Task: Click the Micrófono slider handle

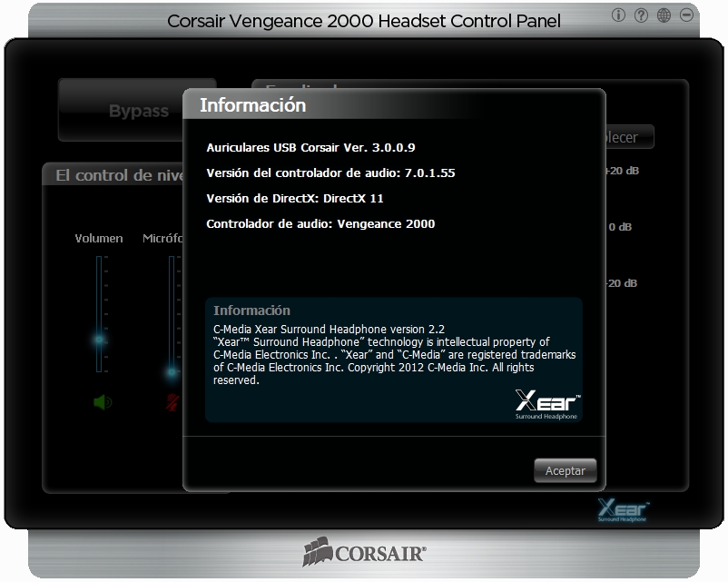Action: click(x=172, y=371)
